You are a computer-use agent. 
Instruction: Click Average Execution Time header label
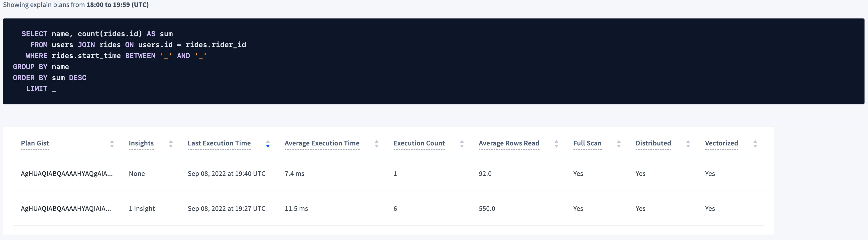click(322, 143)
